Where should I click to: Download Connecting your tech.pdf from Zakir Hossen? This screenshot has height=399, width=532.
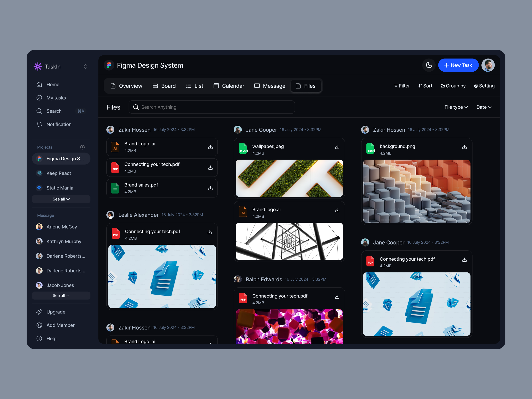210,168
